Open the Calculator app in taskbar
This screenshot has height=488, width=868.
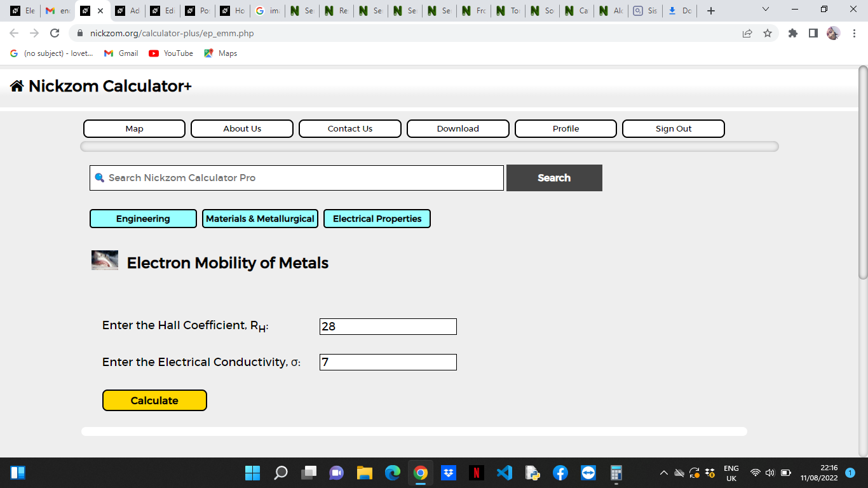click(x=616, y=473)
